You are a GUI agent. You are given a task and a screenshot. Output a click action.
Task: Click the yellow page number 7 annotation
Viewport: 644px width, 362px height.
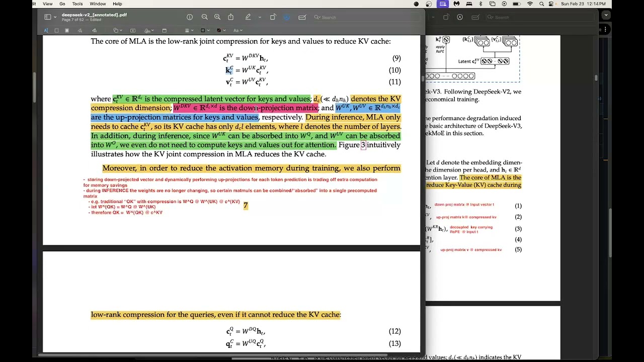(x=246, y=206)
